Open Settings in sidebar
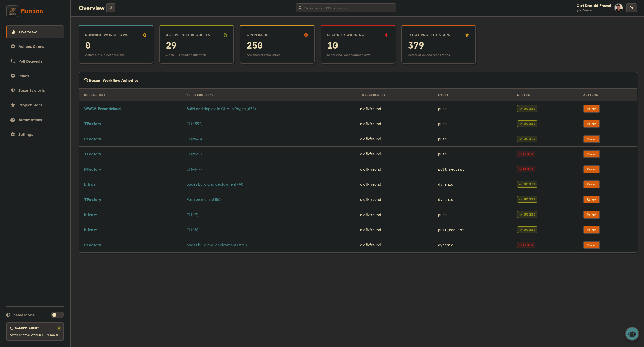 (35, 134)
